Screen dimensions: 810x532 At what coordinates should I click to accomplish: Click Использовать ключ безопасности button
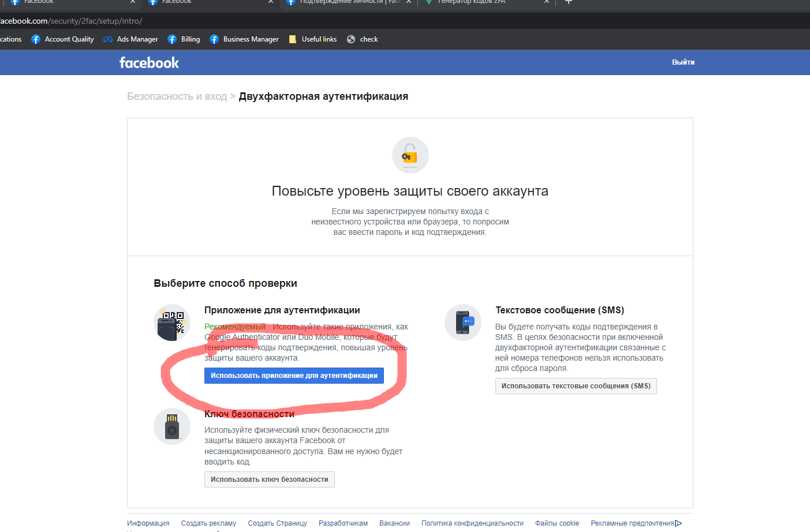tap(269, 479)
